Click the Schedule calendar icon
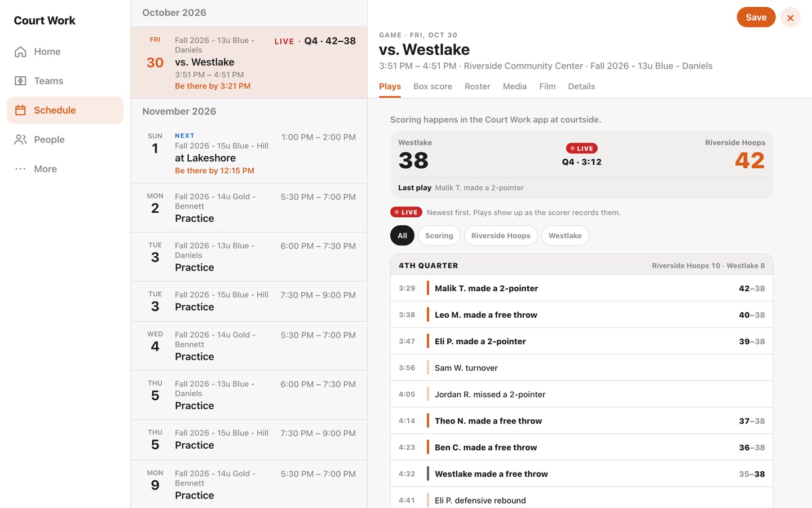 20,110
